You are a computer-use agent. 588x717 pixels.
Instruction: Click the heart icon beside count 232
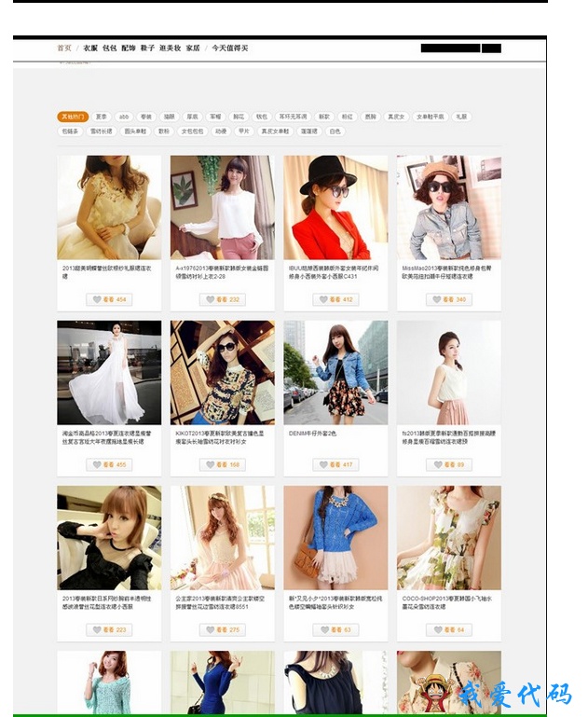click(211, 299)
